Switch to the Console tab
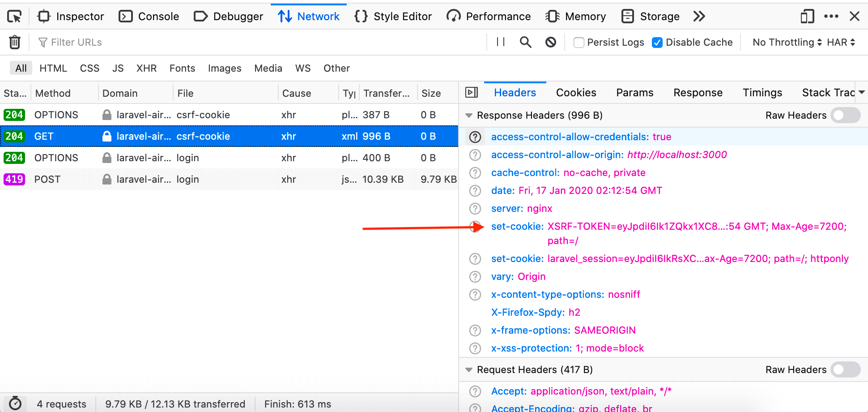 (149, 17)
